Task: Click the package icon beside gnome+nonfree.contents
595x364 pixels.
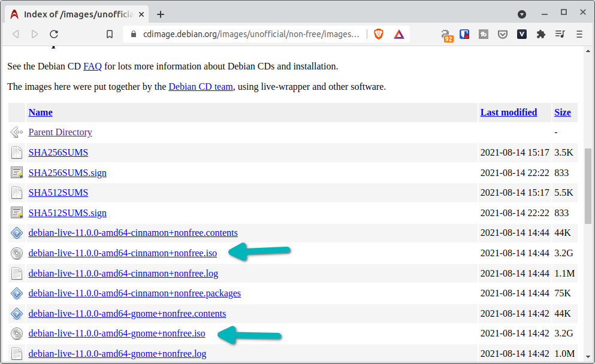Action: (x=16, y=314)
